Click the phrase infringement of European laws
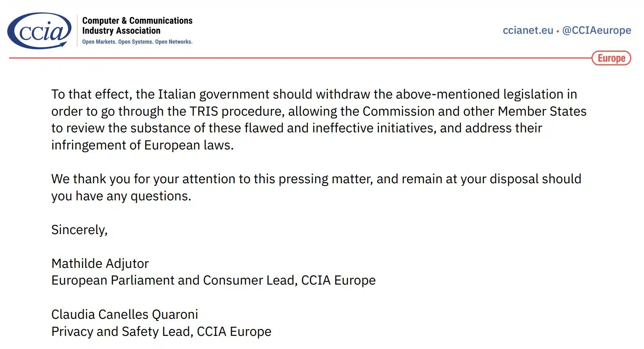Screen dimensions: 644x349 click(142, 145)
